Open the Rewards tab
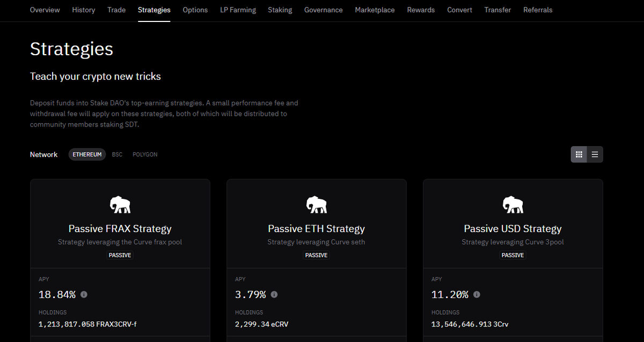This screenshot has height=342, width=644. (x=421, y=10)
